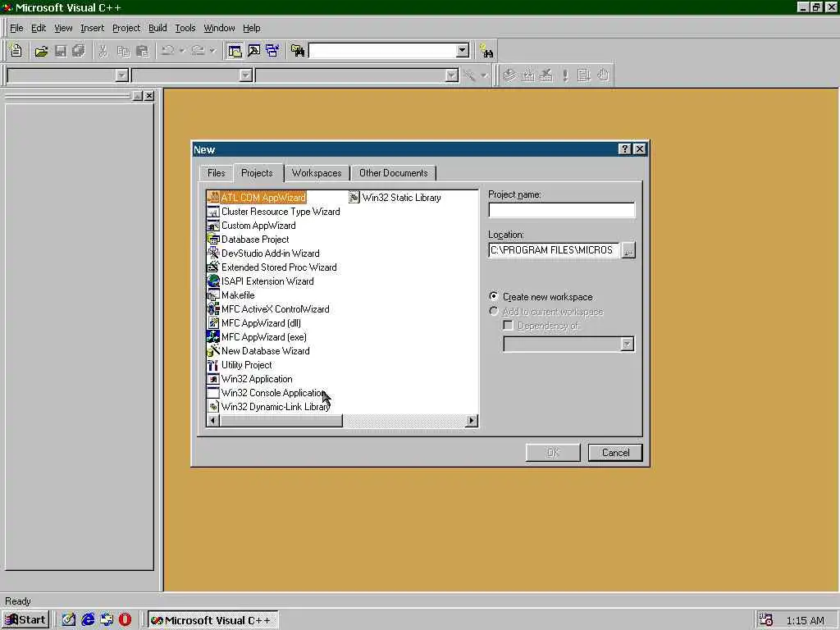840x630 pixels.
Task: Click the Search binoculars toolbar icon
Action: (x=486, y=51)
